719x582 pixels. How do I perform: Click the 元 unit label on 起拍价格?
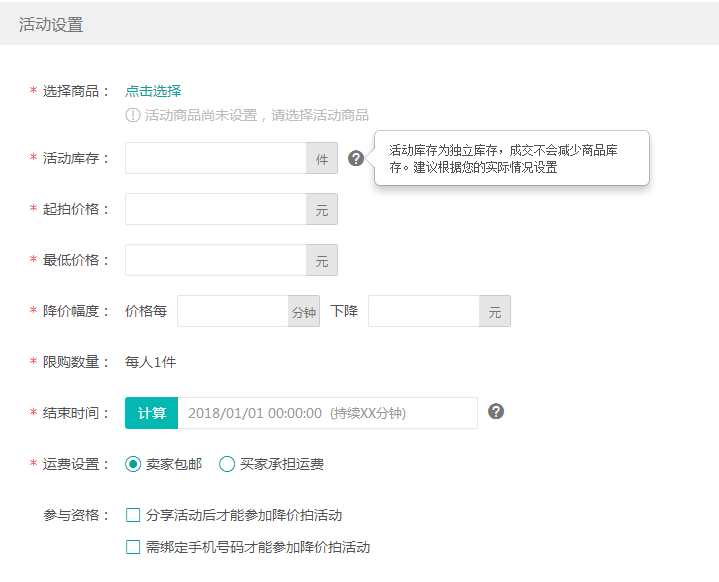(x=322, y=209)
